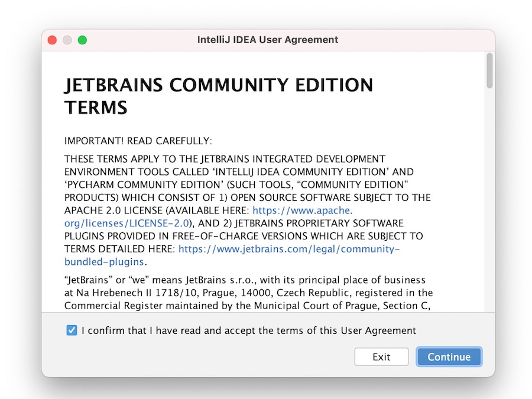The height and width of the screenshot is (399, 532).
Task: Click the green zoom window button
Action: tap(82, 40)
